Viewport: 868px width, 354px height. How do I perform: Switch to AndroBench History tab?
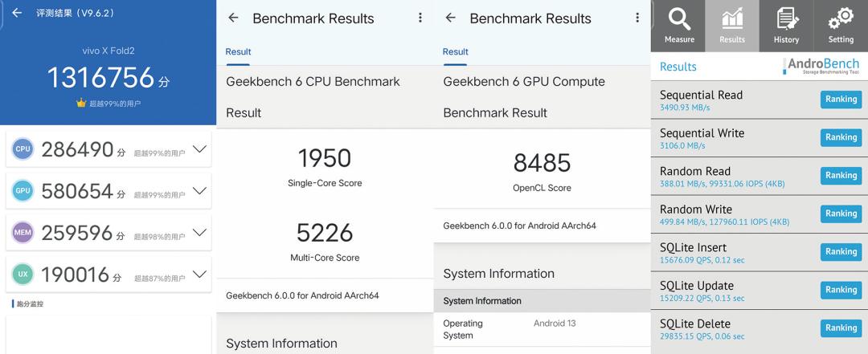pos(786,25)
